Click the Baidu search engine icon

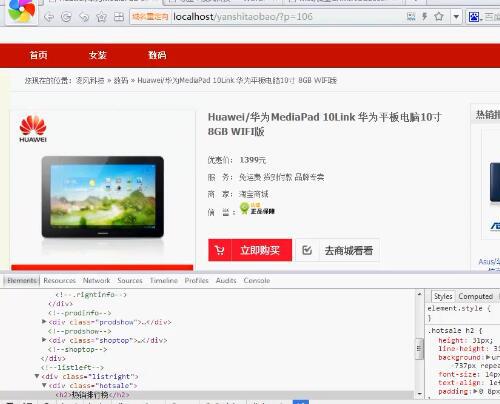coord(474,17)
